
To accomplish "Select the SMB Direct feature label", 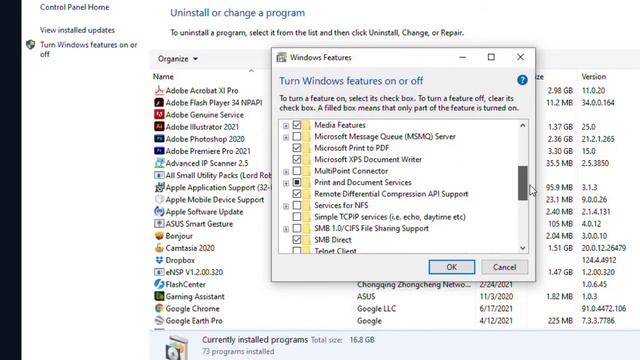I will click(333, 240).
